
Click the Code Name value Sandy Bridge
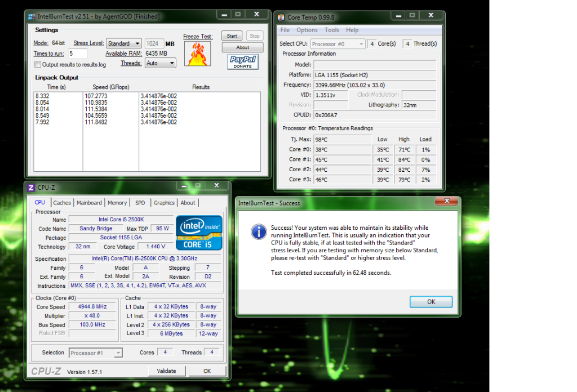click(96, 228)
